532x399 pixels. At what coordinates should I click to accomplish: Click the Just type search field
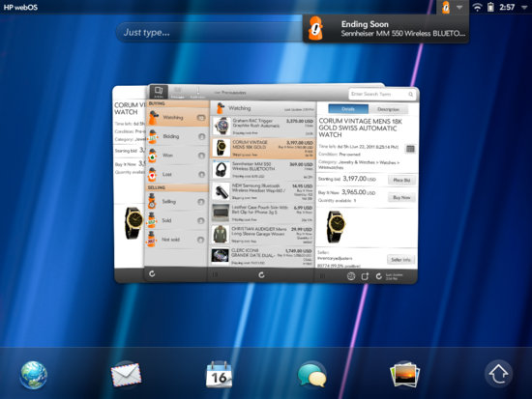[209, 32]
